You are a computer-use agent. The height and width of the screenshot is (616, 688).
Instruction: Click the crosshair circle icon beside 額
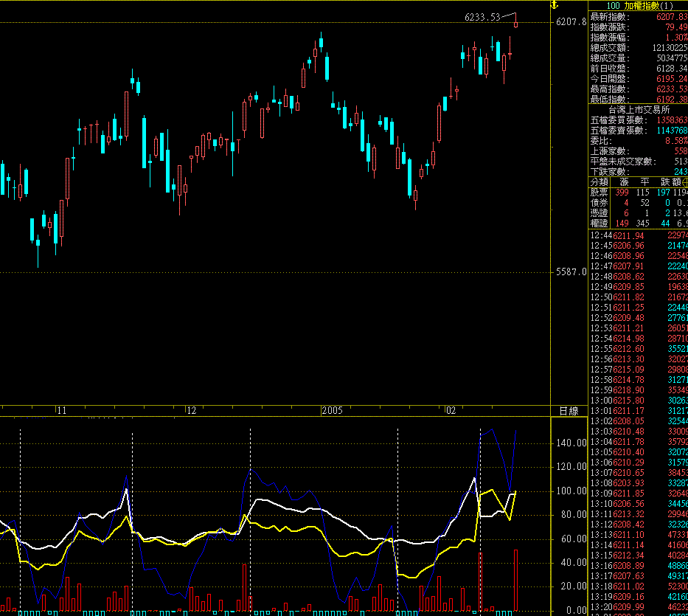(x=684, y=181)
